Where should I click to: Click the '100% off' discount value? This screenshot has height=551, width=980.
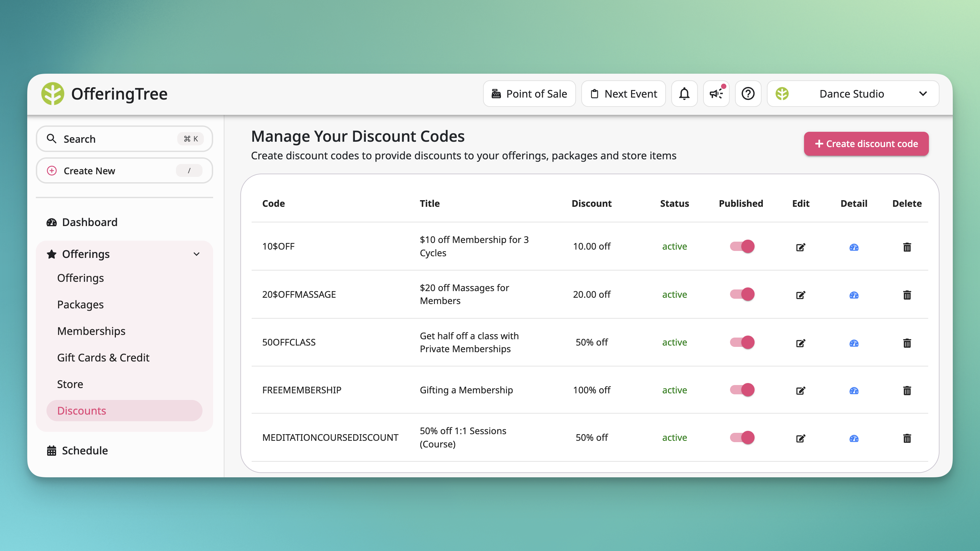point(592,390)
